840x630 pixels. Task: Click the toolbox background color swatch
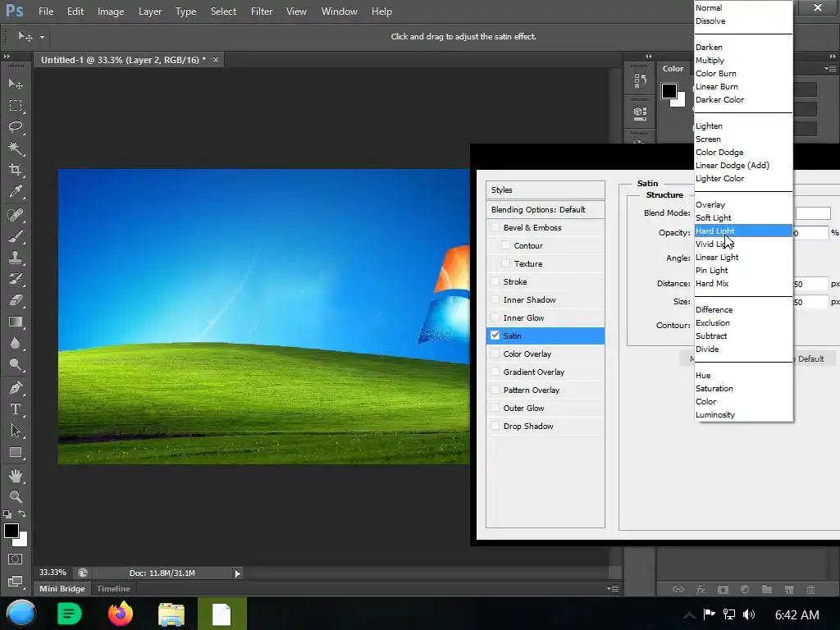tap(22, 541)
